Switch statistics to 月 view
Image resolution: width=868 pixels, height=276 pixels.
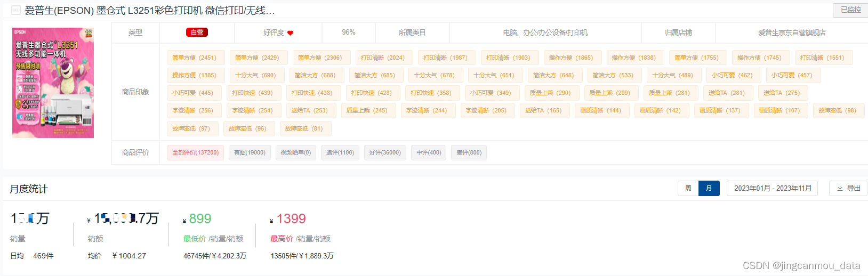[709, 188]
